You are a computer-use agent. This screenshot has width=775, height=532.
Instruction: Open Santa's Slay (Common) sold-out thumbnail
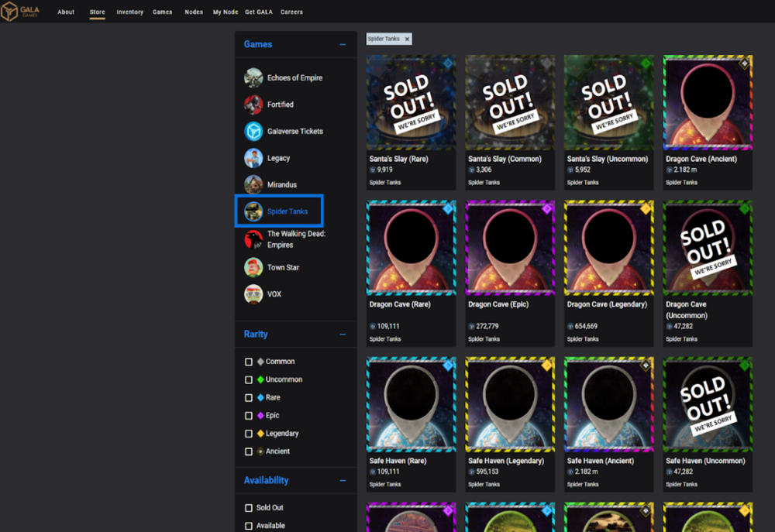[x=510, y=103]
